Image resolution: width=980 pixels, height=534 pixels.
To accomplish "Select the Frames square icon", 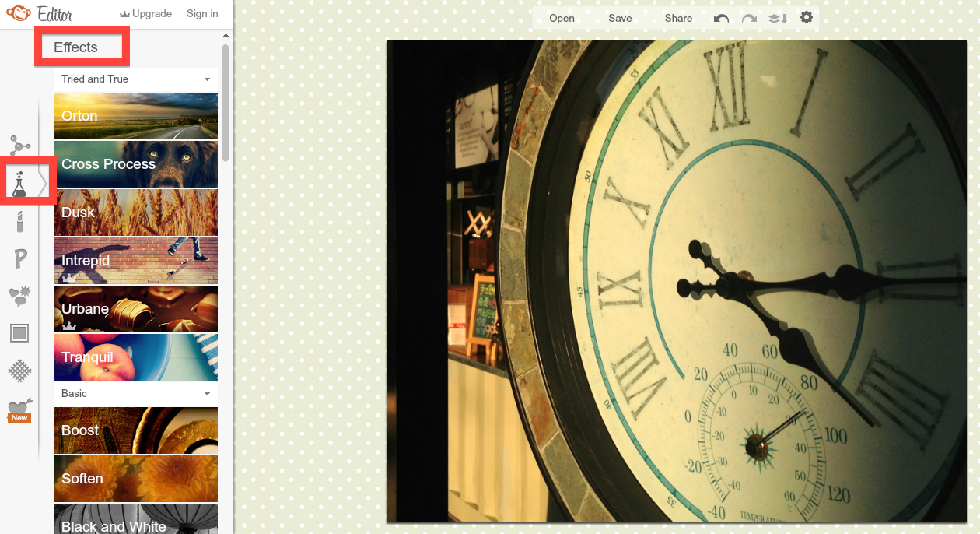I will [x=19, y=333].
